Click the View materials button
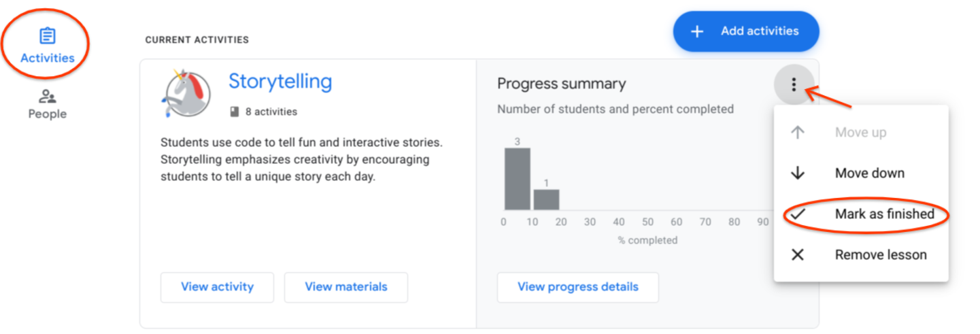Viewport: 980px width, 334px height. pos(346,287)
